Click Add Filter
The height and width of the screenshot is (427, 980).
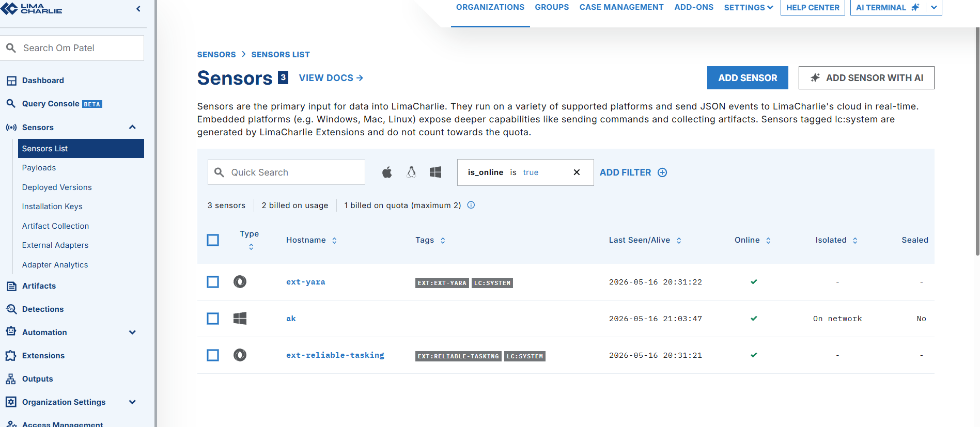(x=625, y=172)
